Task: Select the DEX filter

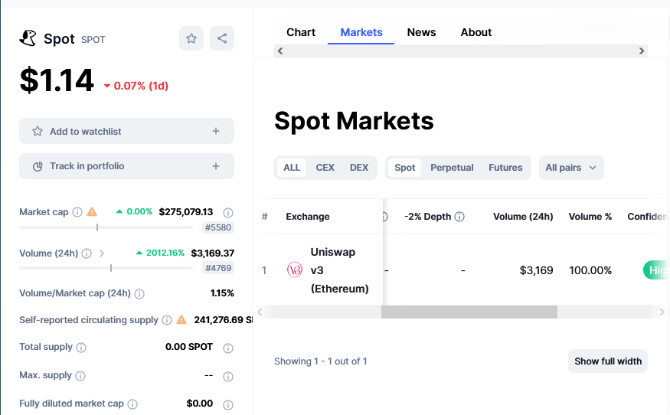Action: tap(359, 168)
